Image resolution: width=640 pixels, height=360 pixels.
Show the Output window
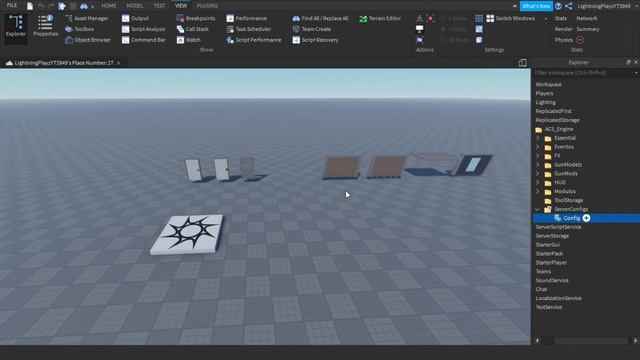click(135, 18)
